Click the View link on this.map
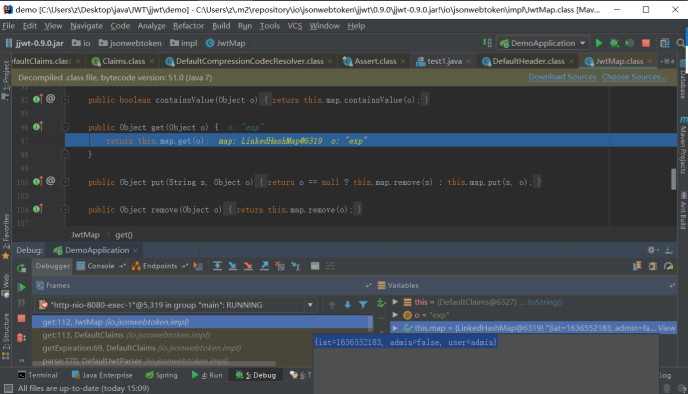Screen dimensions: 688x394 (x=666, y=328)
